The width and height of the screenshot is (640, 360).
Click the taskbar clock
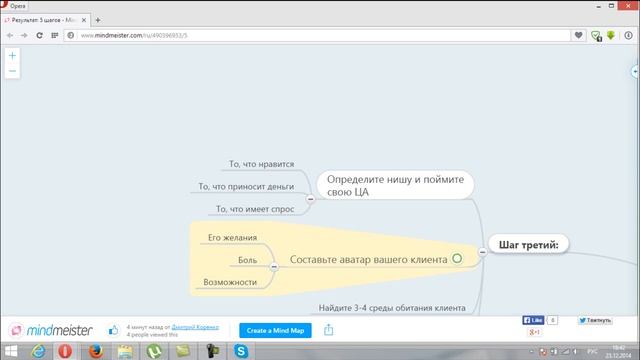pyautogui.click(x=619, y=351)
